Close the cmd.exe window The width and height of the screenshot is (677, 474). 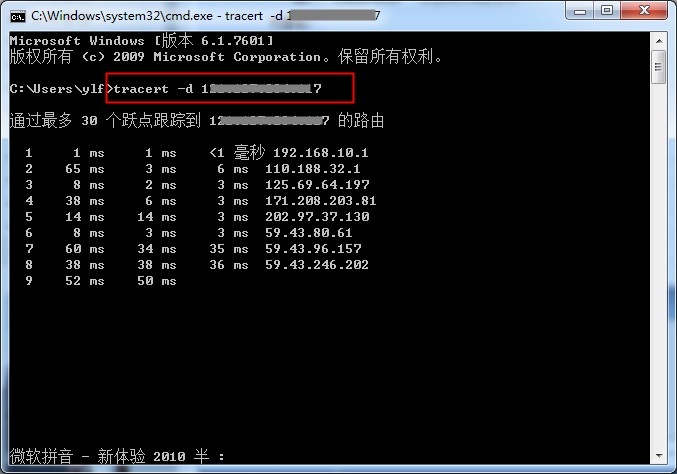tap(644, 11)
